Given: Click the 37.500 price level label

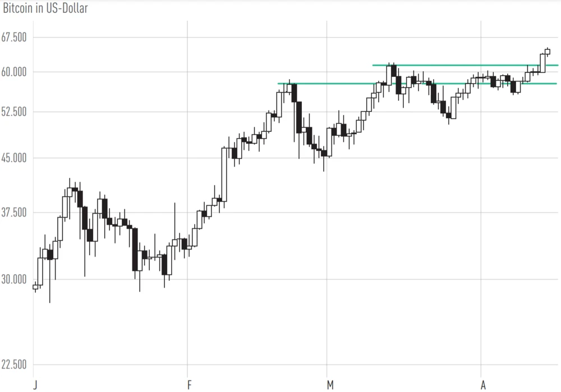Looking at the screenshot, I should coord(15,213).
